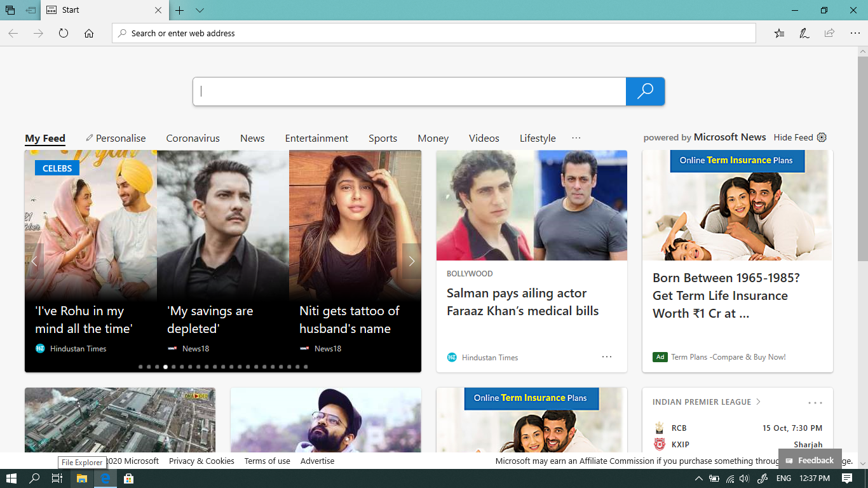The image size is (868, 488).
Task: Open Indian Premier League card options
Action: (815, 402)
